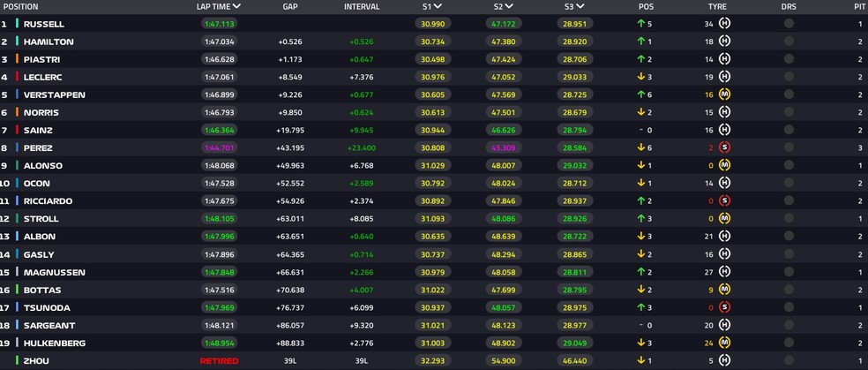Click Tsunoda's green up arrow
This screenshot has width=868, height=370.
pos(641,307)
